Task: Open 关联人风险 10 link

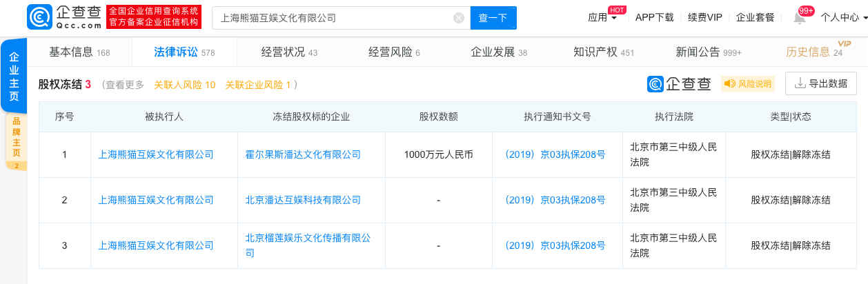Action: (x=184, y=85)
